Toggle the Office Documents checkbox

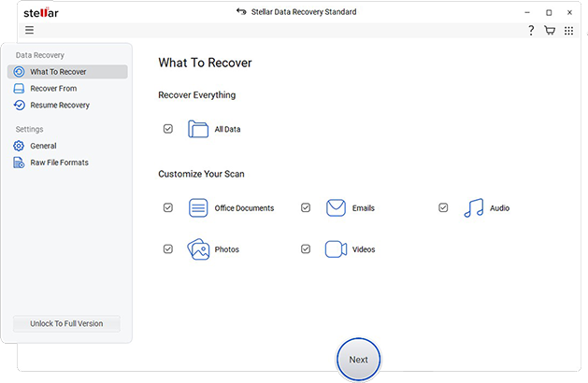(x=168, y=208)
